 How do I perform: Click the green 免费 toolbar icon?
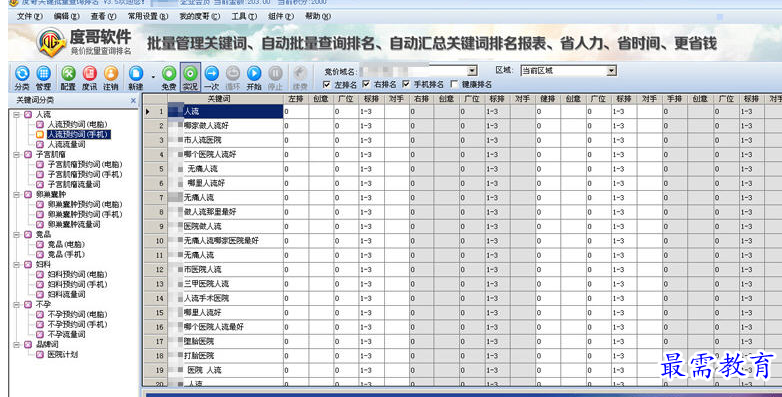[169, 74]
